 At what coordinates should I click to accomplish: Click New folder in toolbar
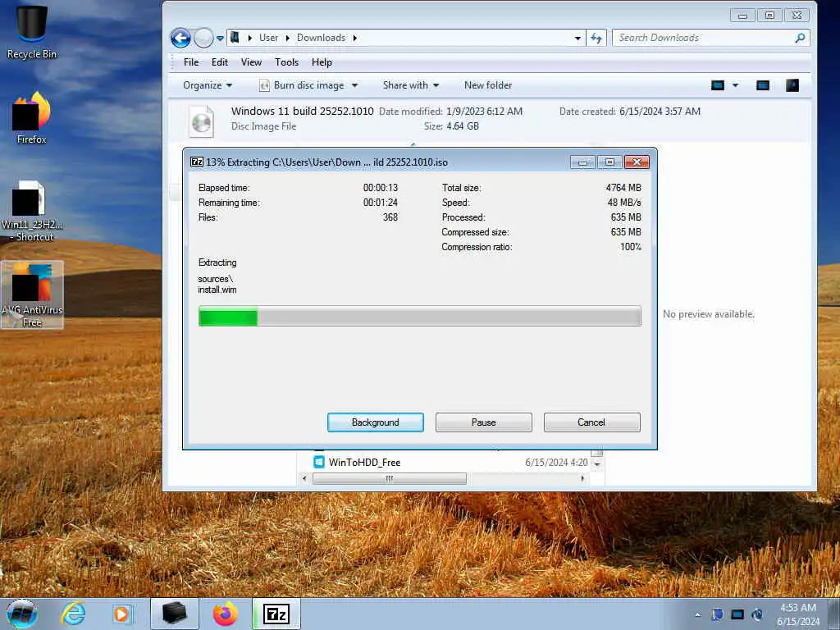coord(488,85)
